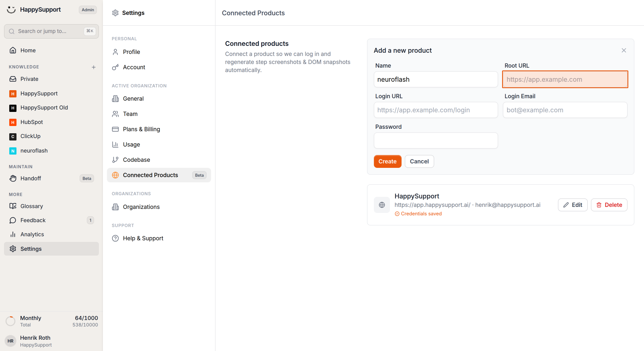Screen dimensions: 644x351
Task: Click the Handoff hand icon
Action: [x=13, y=178]
